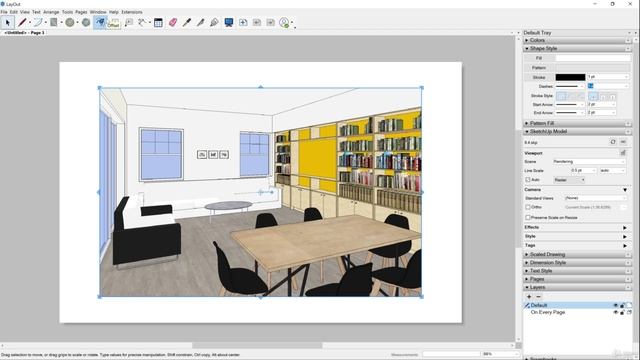Open the Raster render mode dropdown

(x=569, y=180)
